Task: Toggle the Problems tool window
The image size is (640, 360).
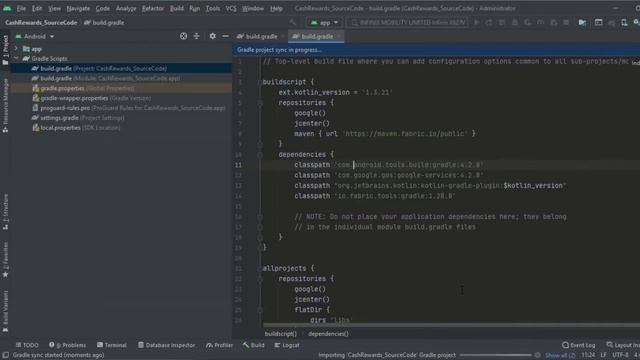Action: 67,345
